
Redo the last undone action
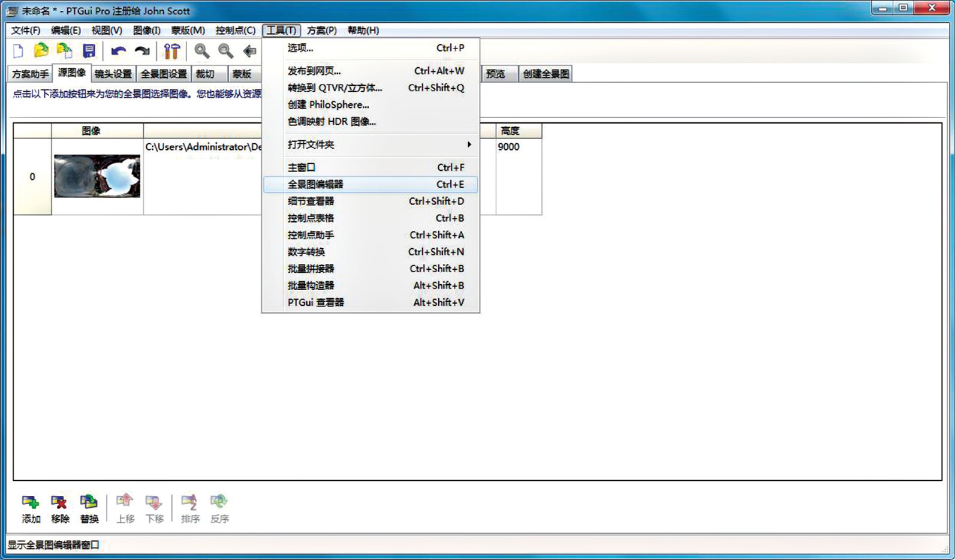click(142, 51)
